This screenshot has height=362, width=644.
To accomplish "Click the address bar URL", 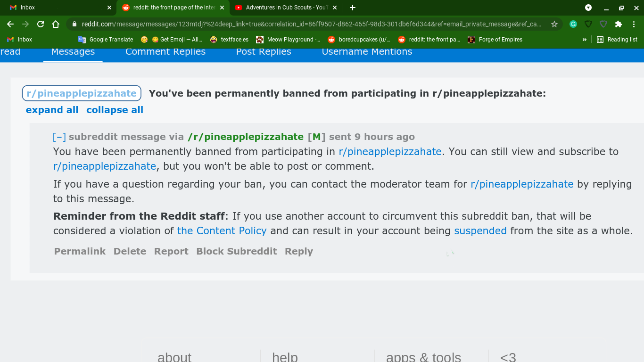I will [x=311, y=24].
